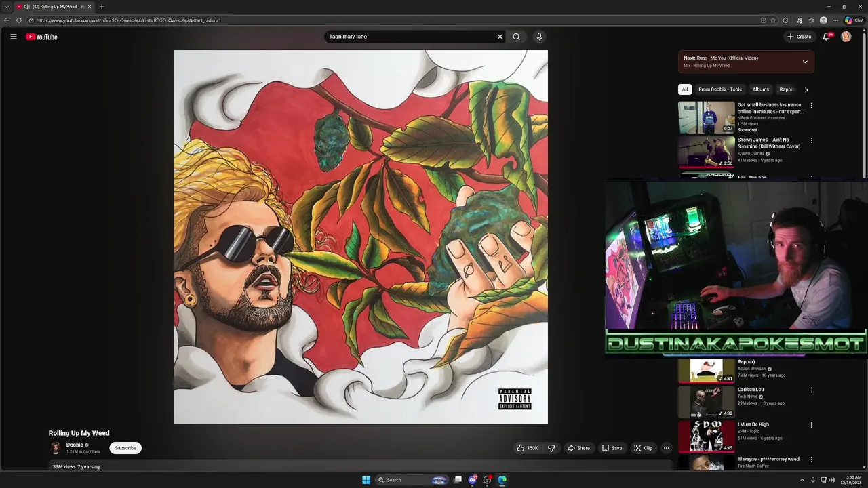The image size is (868, 488).
Task: Expand the Next up mix panel
Action: point(805,62)
